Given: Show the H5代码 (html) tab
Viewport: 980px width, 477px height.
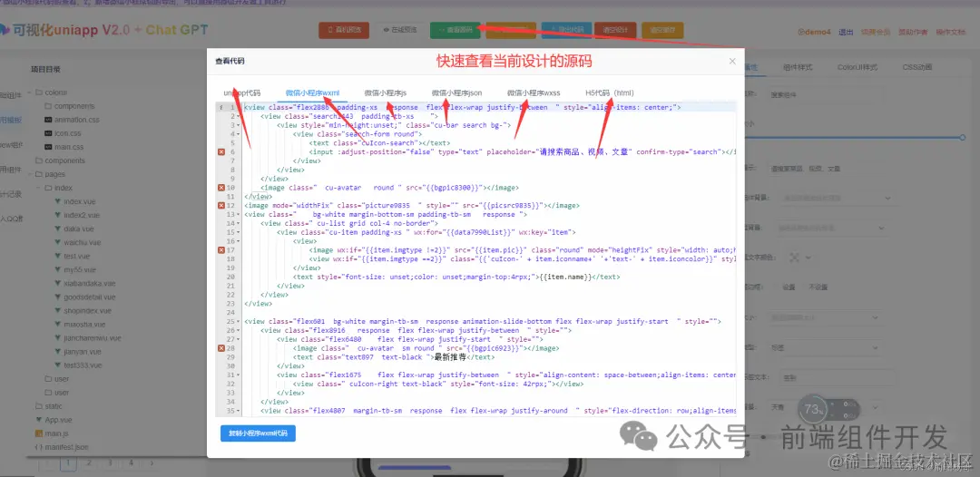Looking at the screenshot, I should click(x=610, y=93).
